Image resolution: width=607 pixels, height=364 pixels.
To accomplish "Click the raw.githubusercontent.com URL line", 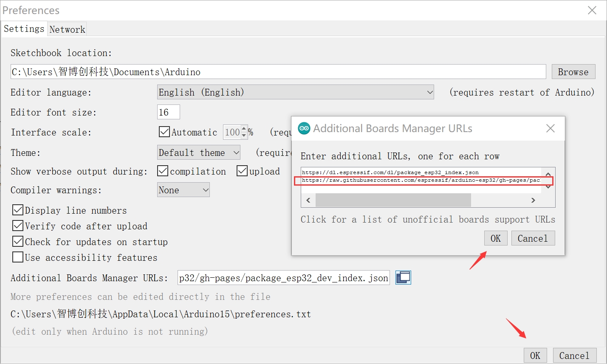I will [421, 180].
